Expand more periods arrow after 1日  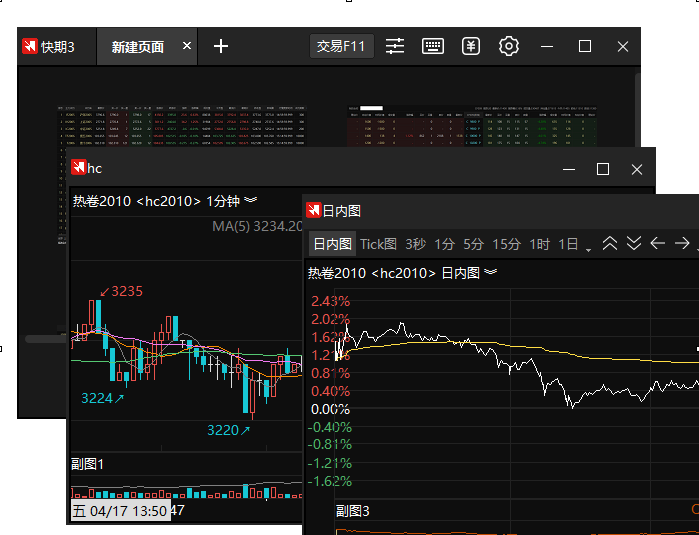pyautogui.click(x=588, y=250)
